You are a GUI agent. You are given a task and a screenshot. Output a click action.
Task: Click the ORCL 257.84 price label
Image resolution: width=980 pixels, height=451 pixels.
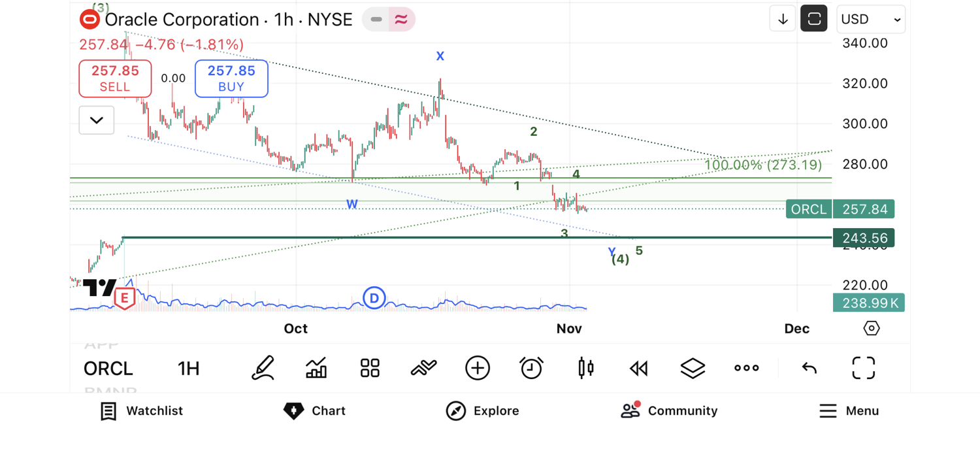coord(840,209)
